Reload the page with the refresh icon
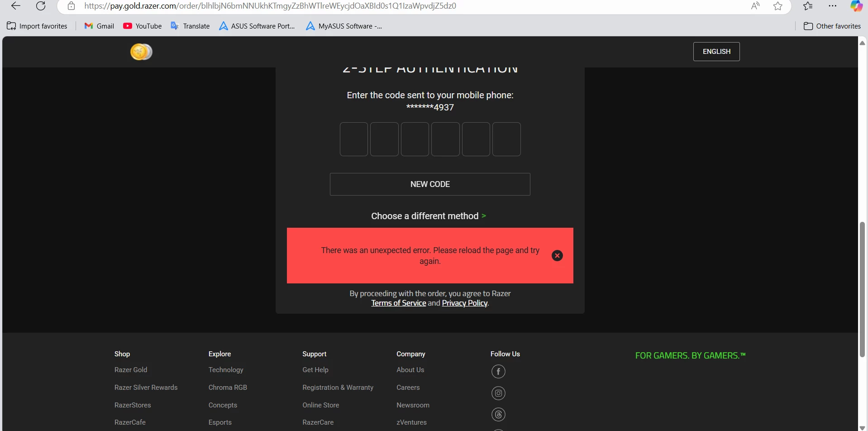The width and height of the screenshot is (868, 431). (41, 6)
